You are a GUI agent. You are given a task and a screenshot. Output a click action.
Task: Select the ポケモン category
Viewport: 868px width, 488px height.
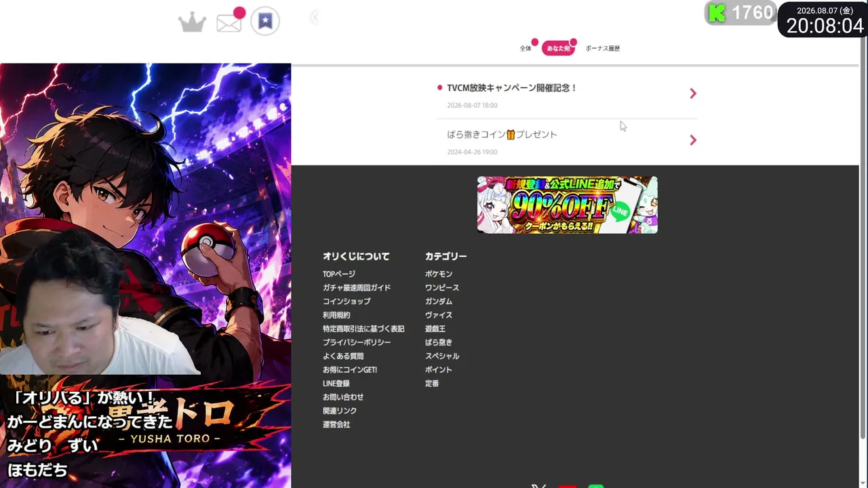tap(439, 274)
